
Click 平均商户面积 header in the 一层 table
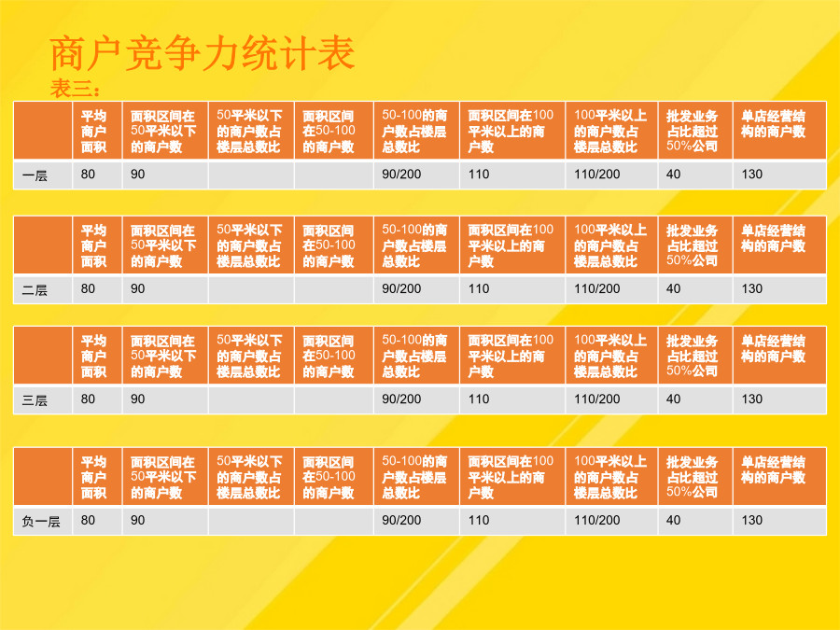94,131
